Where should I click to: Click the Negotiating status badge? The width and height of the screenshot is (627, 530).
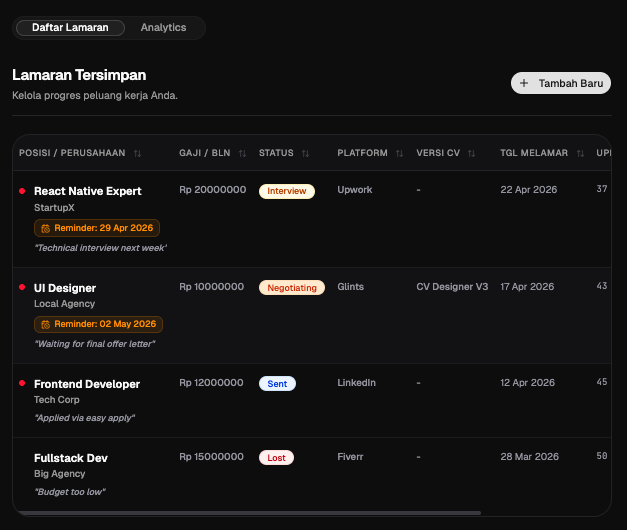tap(292, 288)
